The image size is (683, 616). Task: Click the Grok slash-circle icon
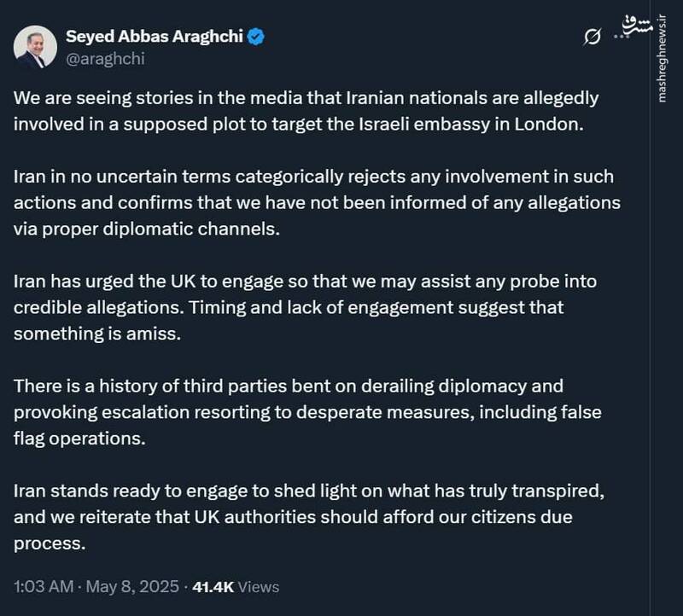pos(591,37)
